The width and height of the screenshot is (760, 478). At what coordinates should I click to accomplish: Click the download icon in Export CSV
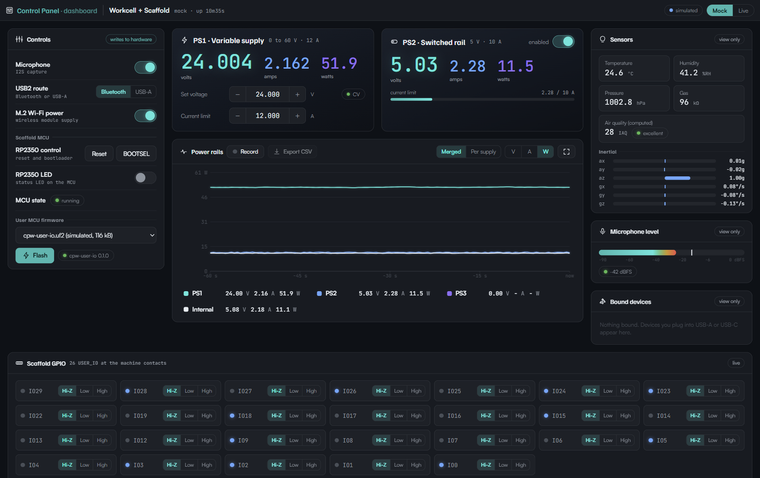[277, 152]
